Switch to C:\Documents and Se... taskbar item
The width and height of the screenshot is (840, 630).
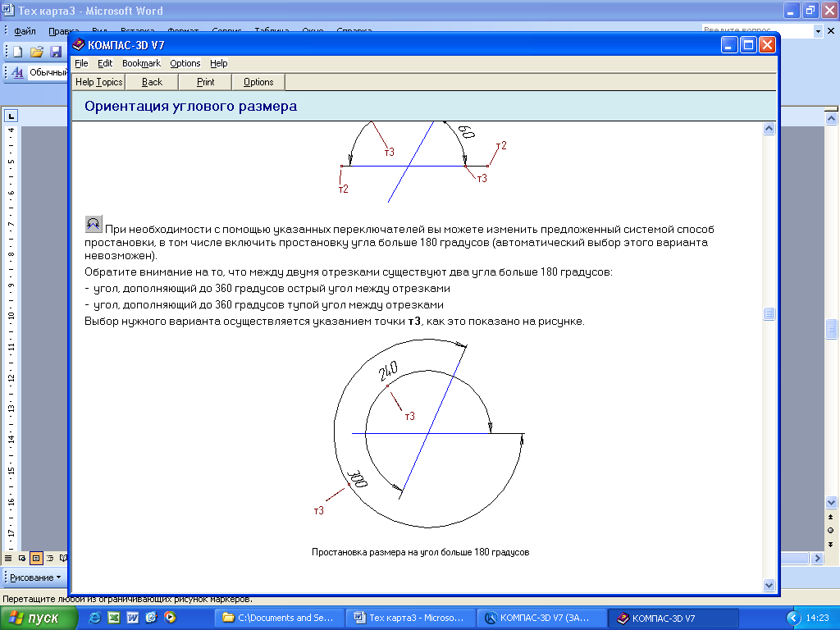tap(280, 618)
